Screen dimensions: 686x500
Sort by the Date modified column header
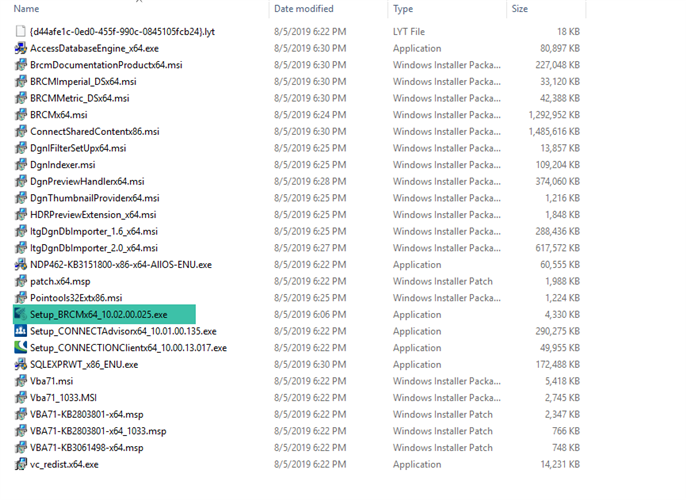tap(304, 9)
